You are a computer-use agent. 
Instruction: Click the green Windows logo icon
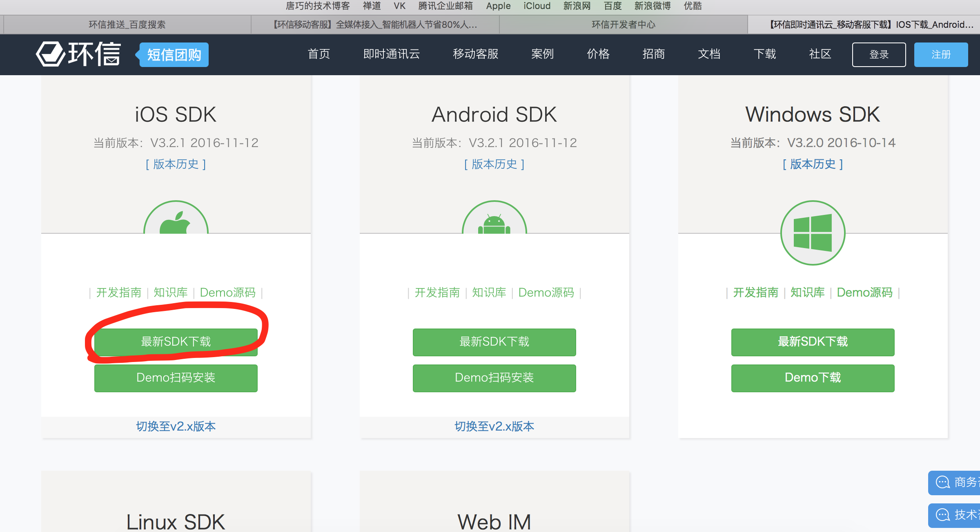coord(813,232)
